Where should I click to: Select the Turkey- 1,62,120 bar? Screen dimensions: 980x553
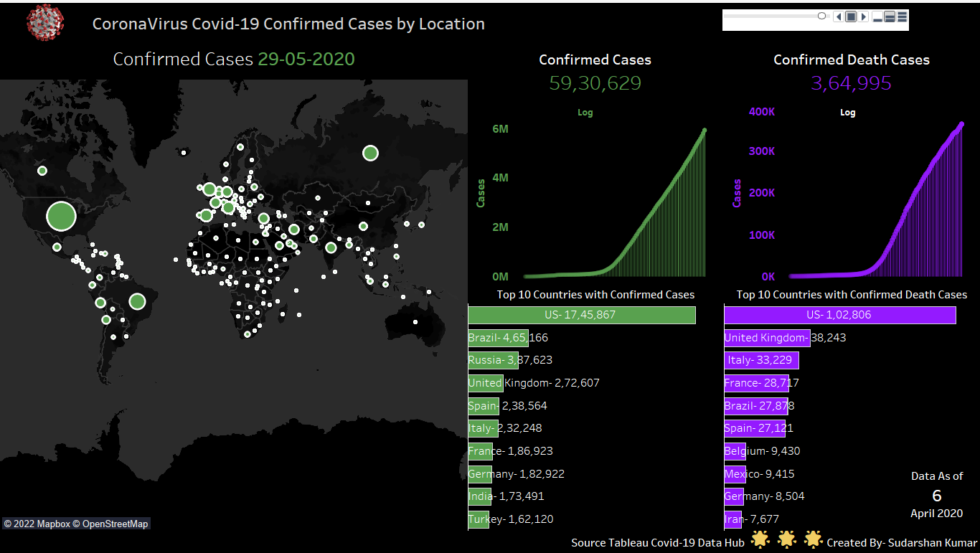[x=479, y=519]
